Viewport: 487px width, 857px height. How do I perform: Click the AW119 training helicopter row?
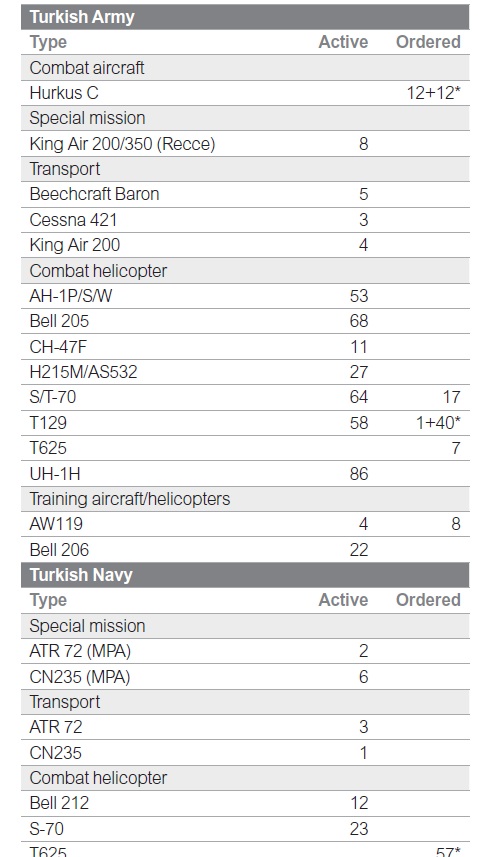(245, 524)
